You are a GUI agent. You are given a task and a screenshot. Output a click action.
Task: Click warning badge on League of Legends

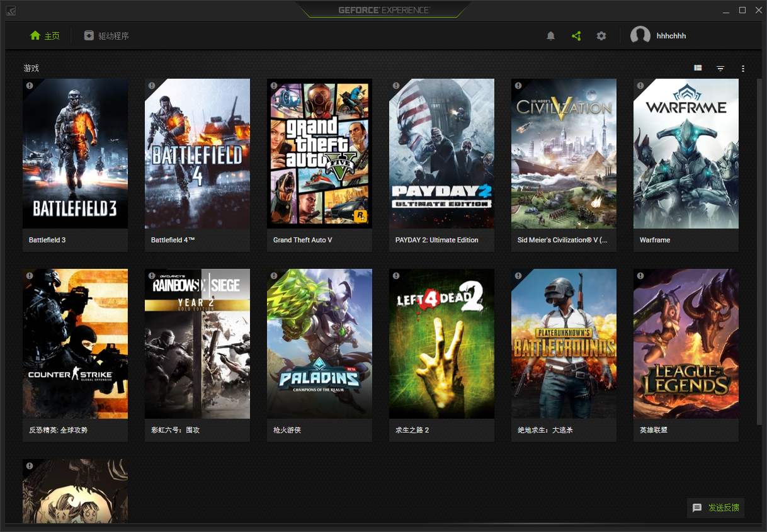tap(640, 276)
